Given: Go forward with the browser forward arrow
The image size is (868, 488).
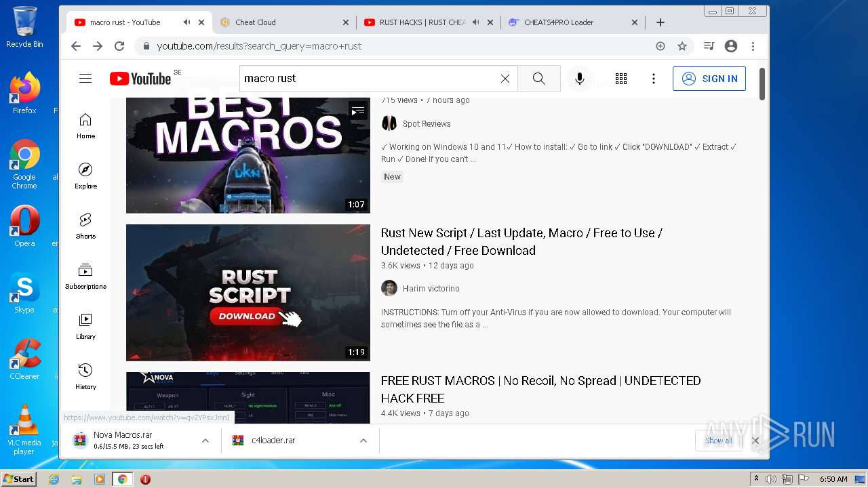Looking at the screenshot, I should 98,46.
